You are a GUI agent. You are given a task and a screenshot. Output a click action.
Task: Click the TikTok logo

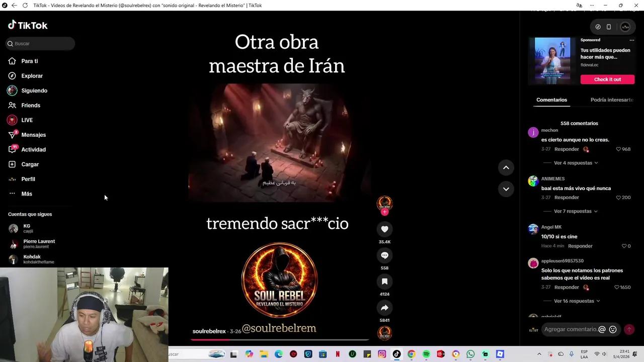point(28,25)
